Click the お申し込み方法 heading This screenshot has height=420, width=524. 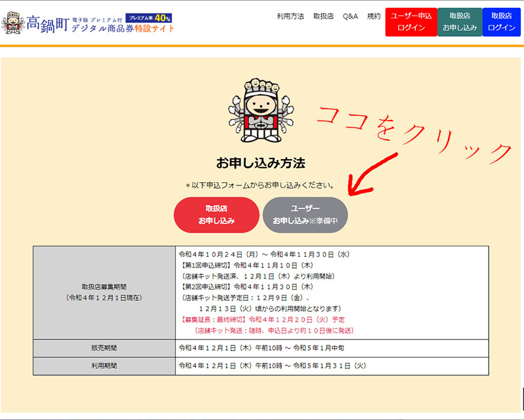261,162
